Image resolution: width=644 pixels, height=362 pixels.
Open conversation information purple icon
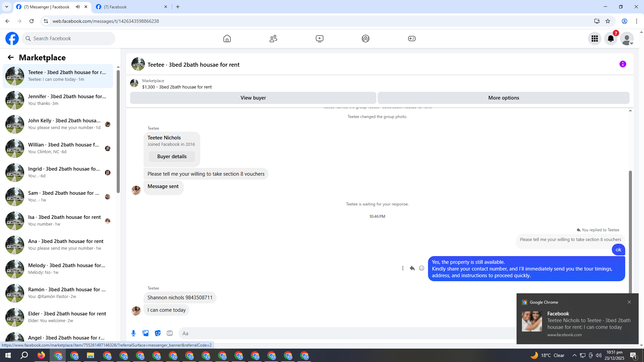pos(623,64)
